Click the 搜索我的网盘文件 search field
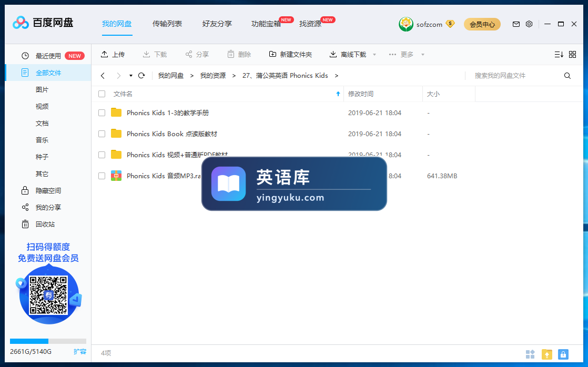Image resolution: width=588 pixels, height=367 pixels. [x=515, y=76]
